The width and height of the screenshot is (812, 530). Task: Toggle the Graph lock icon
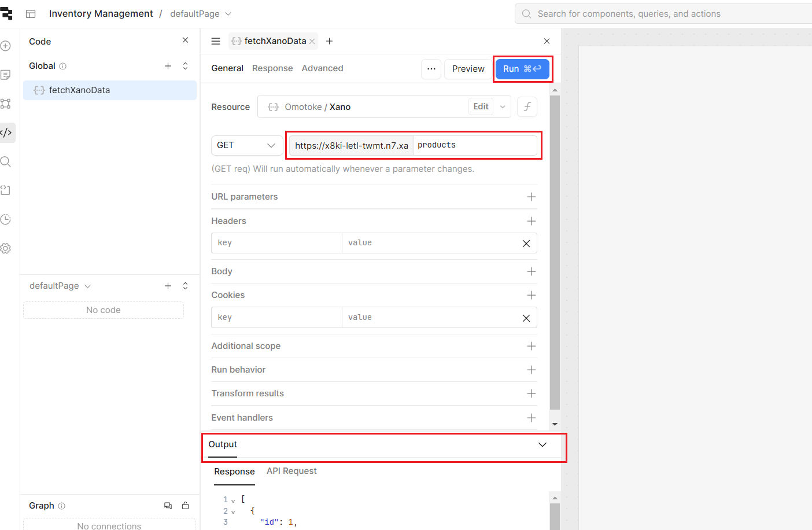pos(185,506)
